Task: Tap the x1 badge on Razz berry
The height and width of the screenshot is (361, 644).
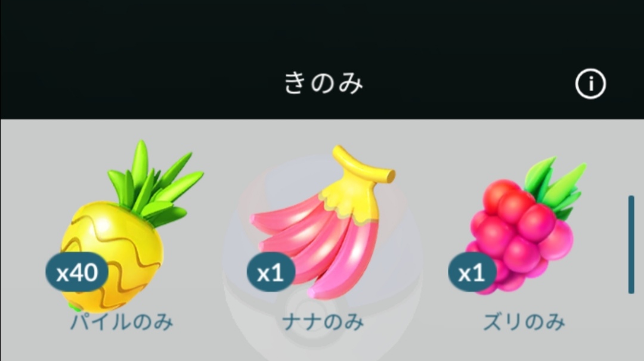Action: 472,272
